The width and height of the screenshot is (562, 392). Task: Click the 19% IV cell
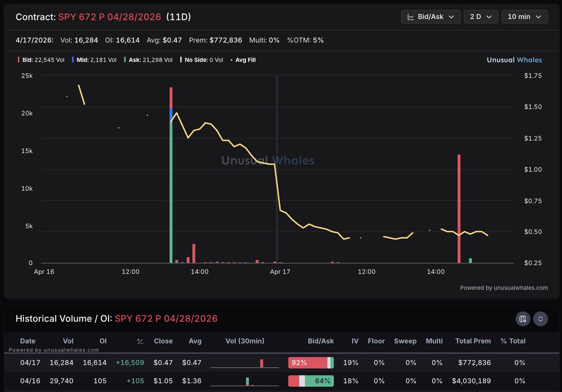(351, 363)
